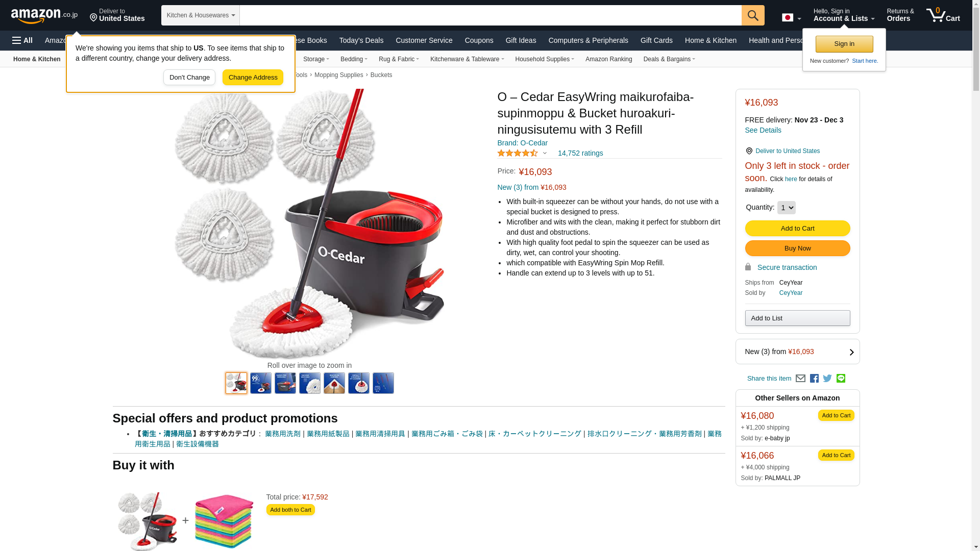Image resolution: width=980 pixels, height=551 pixels.
Task: Click the Buy Now button
Action: [797, 248]
